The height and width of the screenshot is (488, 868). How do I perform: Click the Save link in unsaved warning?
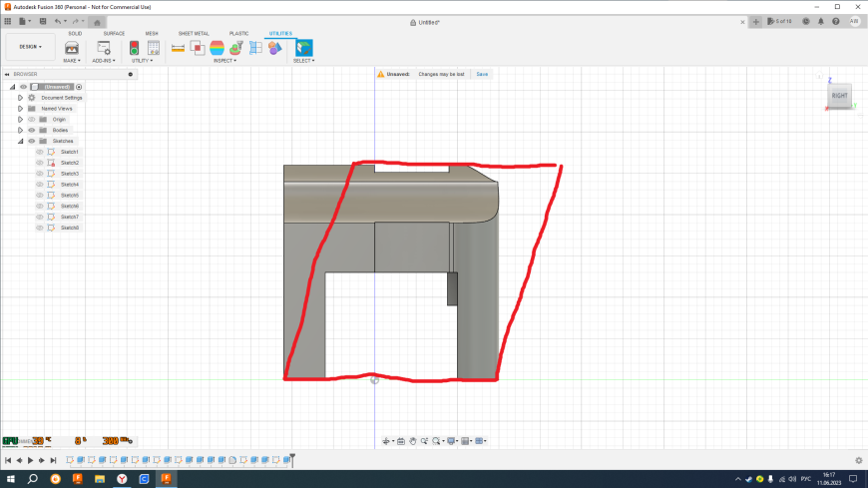pos(482,74)
